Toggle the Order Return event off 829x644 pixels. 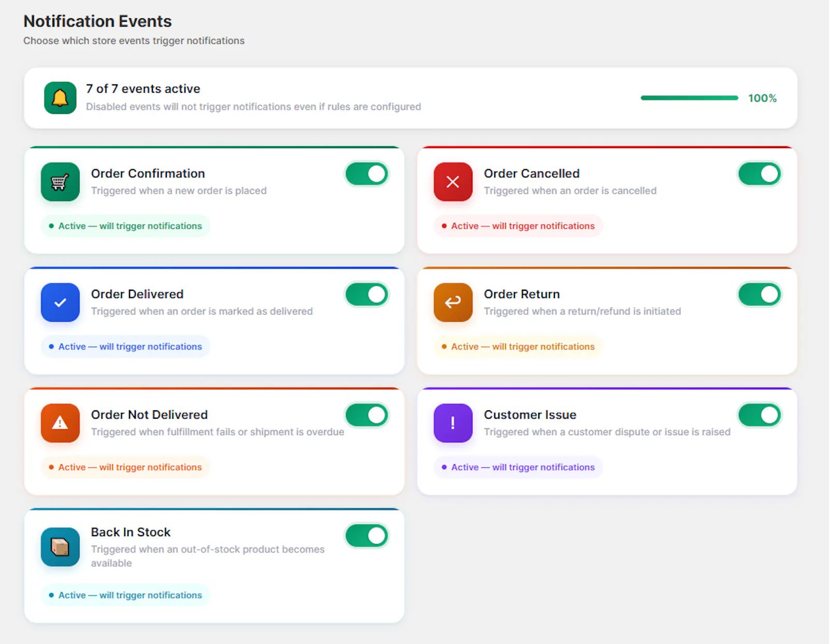coord(760,295)
